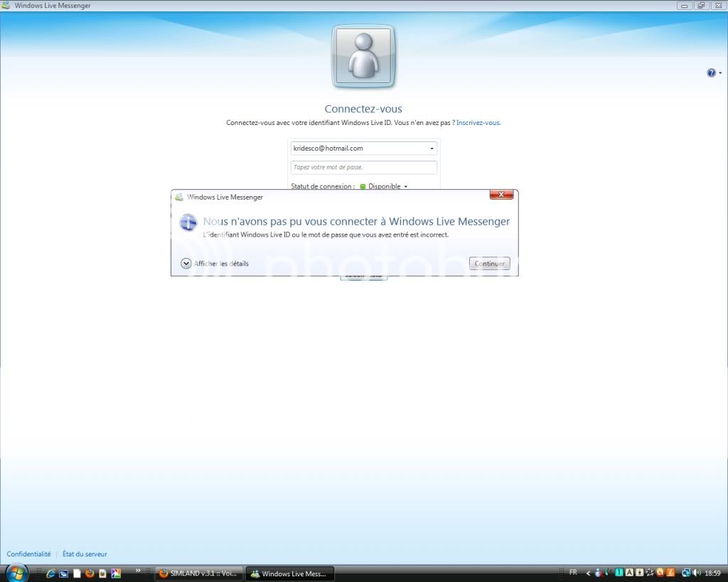Expand Afficher les détails in the dialog
This screenshot has height=582, width=728.
tap(215, 263)
